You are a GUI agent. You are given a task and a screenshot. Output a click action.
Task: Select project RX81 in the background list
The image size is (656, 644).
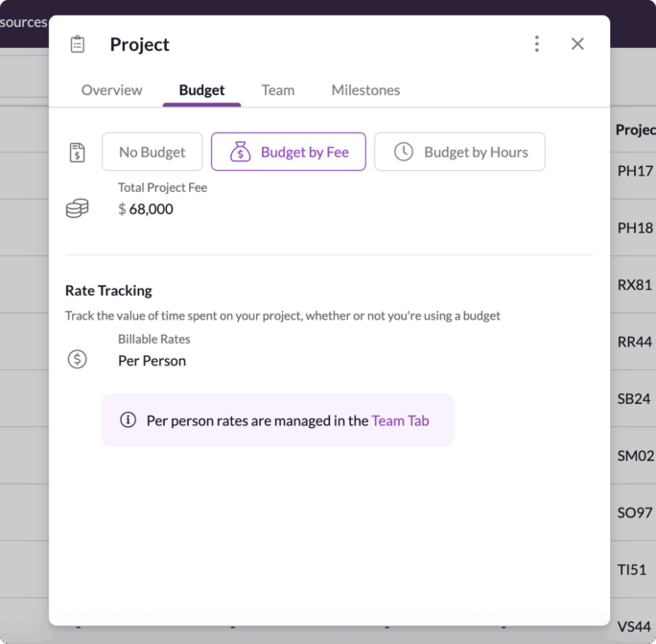coord(635,285)
